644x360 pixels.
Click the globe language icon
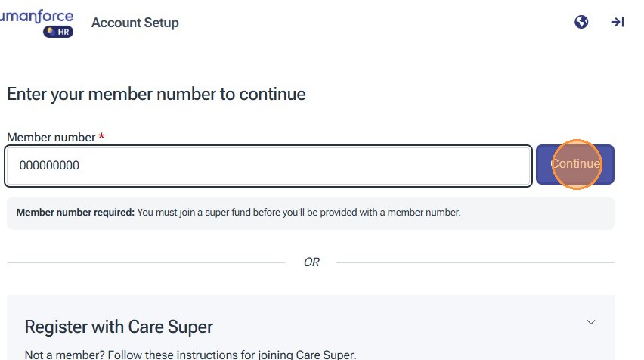[x=581, y=23]
